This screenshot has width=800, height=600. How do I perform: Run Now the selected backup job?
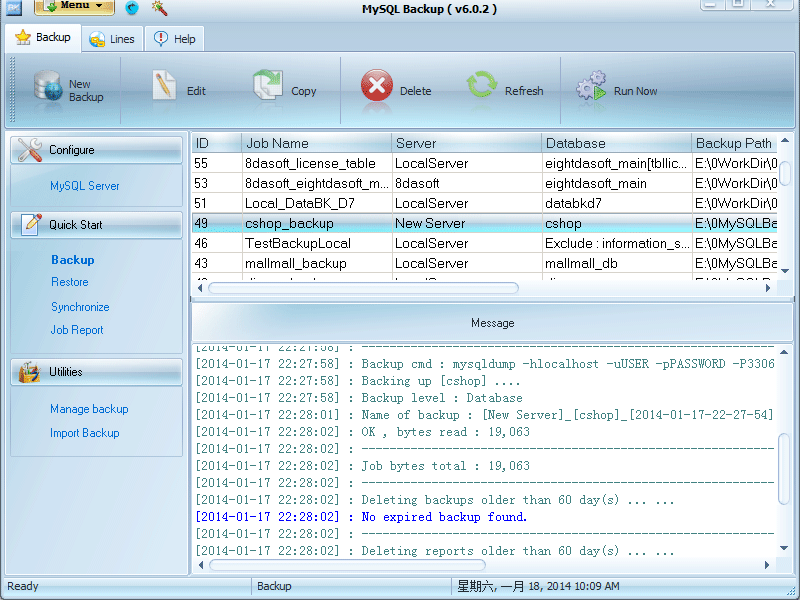(592, 86)
